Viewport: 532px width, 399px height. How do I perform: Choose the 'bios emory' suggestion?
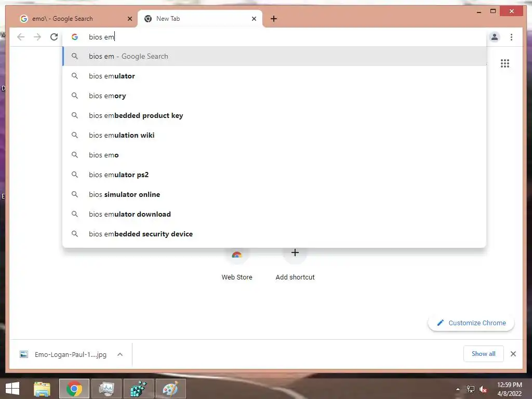click(x=274, y=96)
